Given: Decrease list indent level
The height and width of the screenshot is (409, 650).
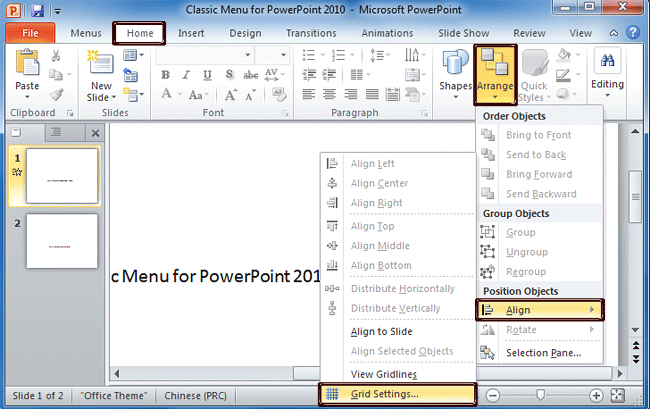Looking at the screenshot, I should coord(309,75).
